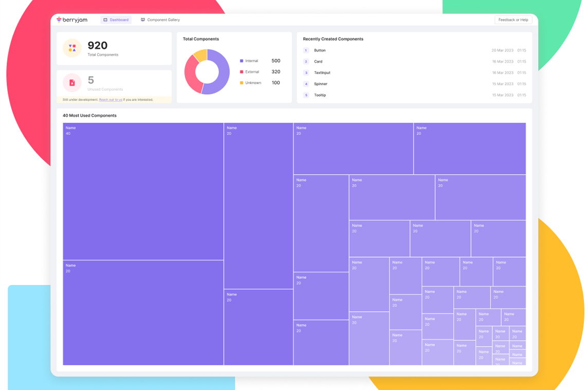The height and width of the screenshot is (390, 588).
Task: Click the Unknown legend color swatch
Action: (x=242, y=83)
